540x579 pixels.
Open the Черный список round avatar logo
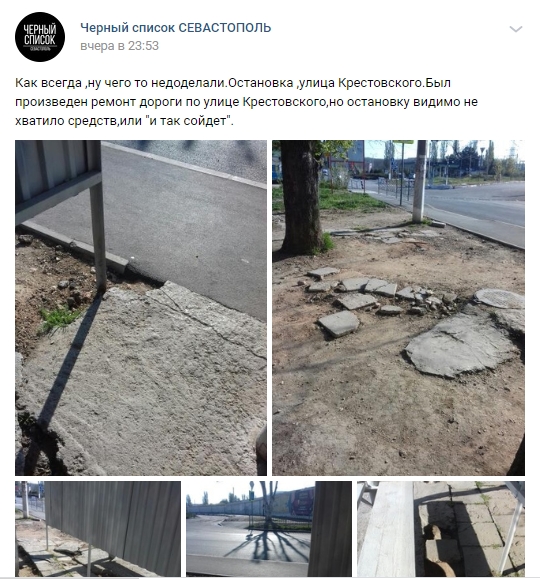[x=40, y=37]
